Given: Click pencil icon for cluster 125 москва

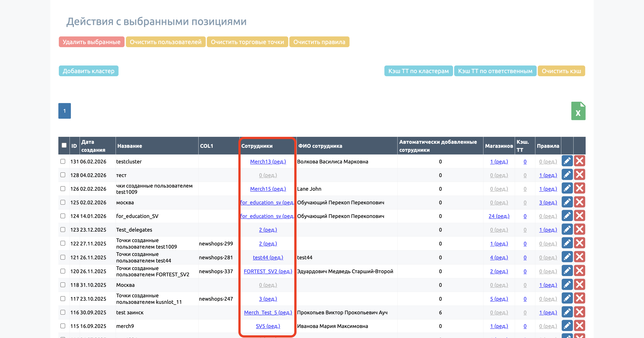Looking at the screenshot, I should [567, 202].
